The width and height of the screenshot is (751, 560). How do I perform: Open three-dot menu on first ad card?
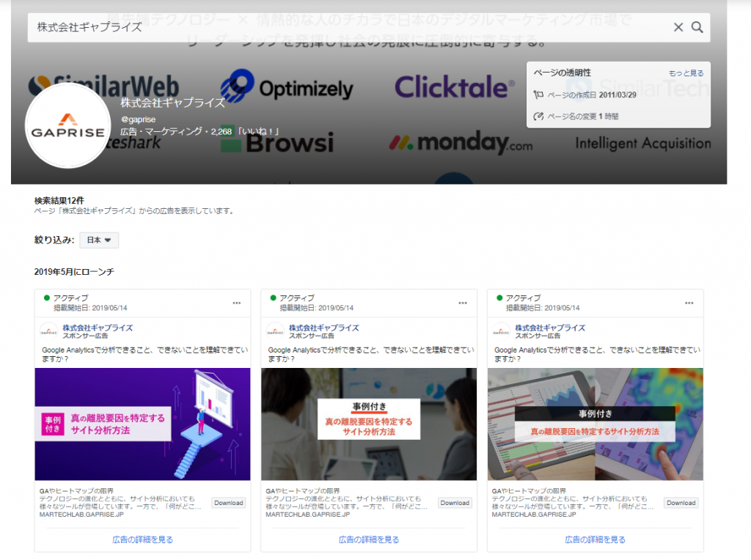click(x=237, y=303)
